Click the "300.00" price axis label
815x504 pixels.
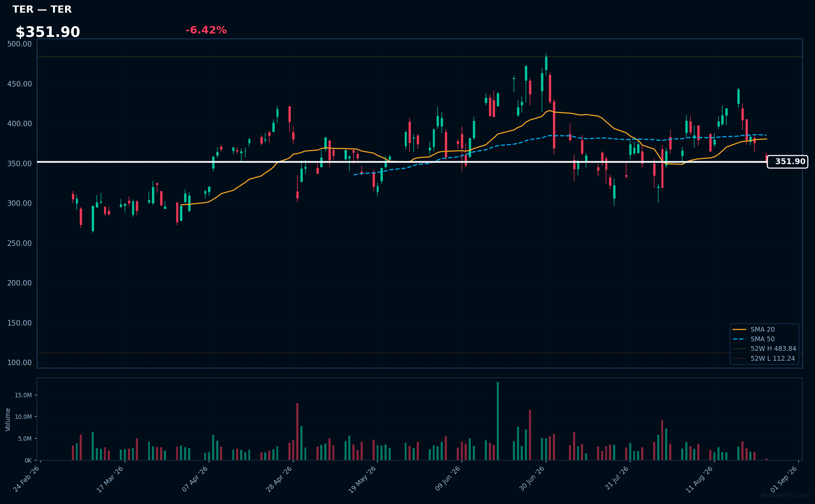20,203
